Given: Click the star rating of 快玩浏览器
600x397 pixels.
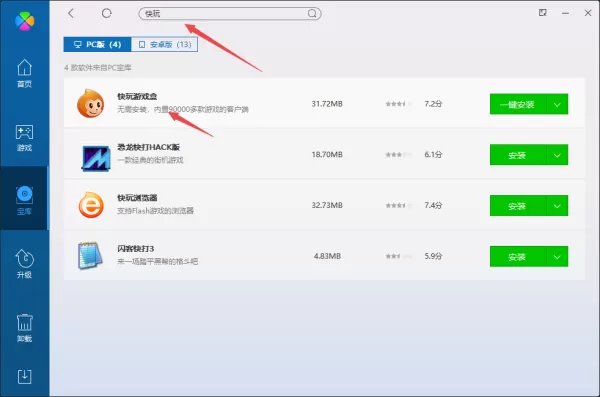Looking at the screenshot, I should pos(399,205).
